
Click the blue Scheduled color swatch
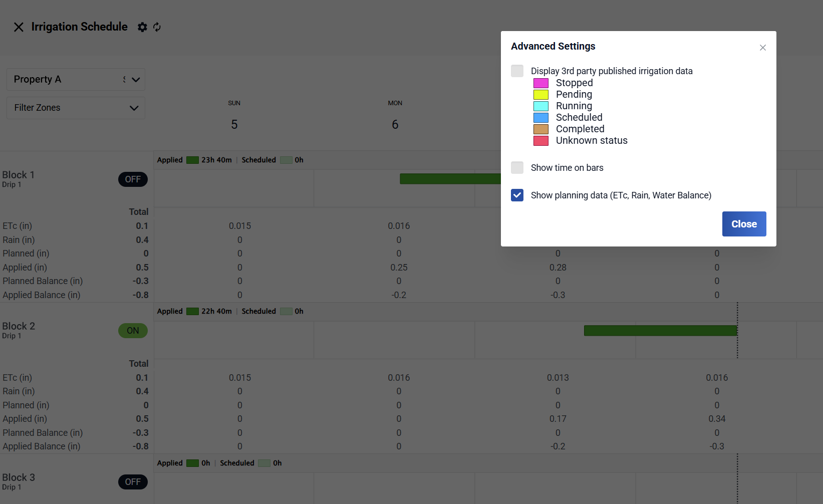coord(541,118)
